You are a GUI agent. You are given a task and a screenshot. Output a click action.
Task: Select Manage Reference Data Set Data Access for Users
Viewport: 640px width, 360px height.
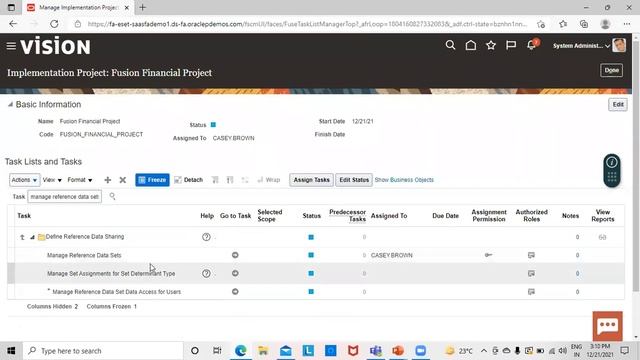(316, 292)
